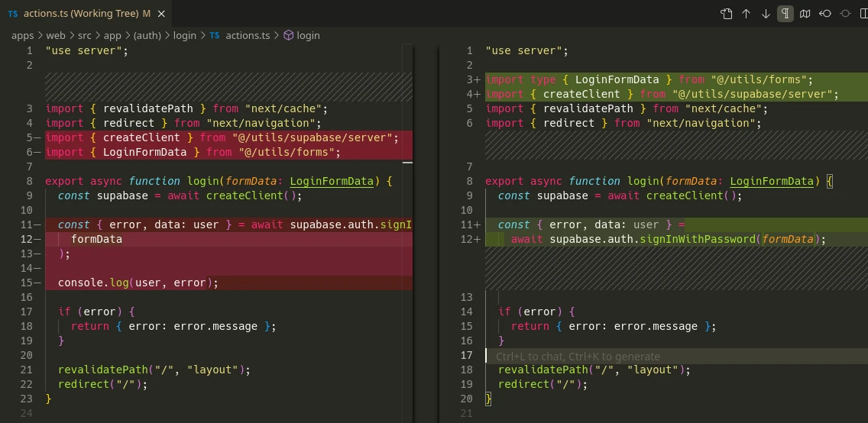Expand the 'apps' breadcrumb folder

pos(22,35)
